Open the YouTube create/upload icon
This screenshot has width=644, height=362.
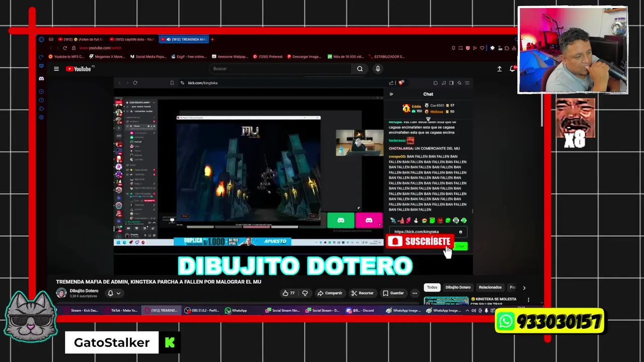[500, 69]
